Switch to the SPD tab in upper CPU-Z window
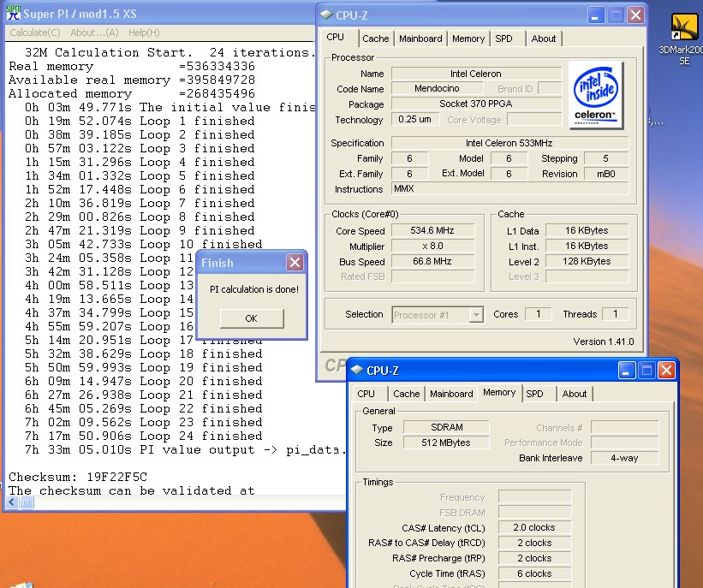Viewport: 703px width, 588px height. coord(503,39)
